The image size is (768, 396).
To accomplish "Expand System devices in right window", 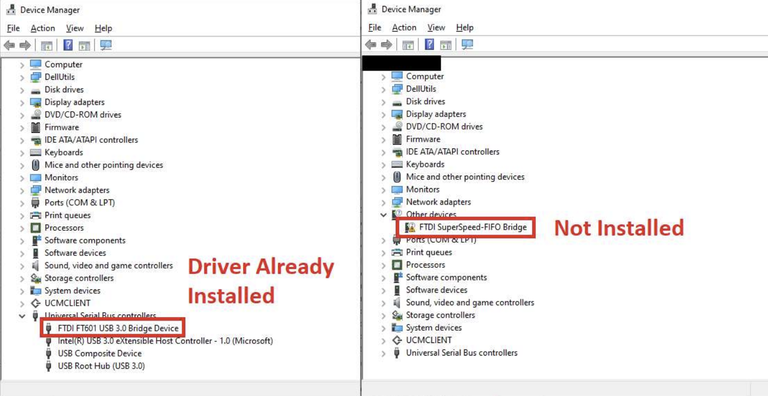I will [x=383, y=328].
